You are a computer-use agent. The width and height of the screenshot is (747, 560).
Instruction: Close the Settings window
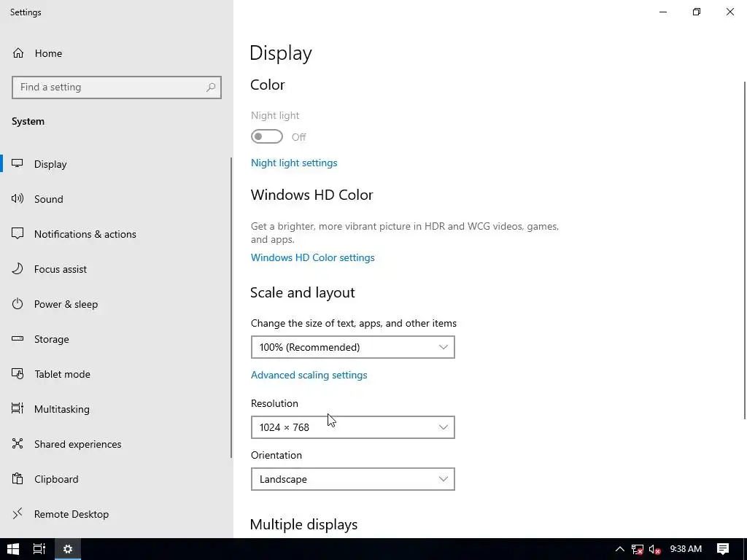point(729,12)
